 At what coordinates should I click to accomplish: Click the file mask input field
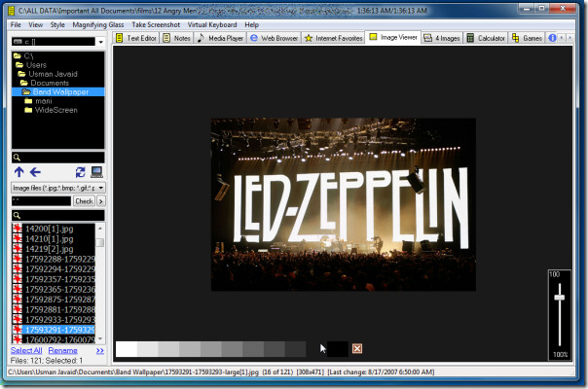point(41,201)
